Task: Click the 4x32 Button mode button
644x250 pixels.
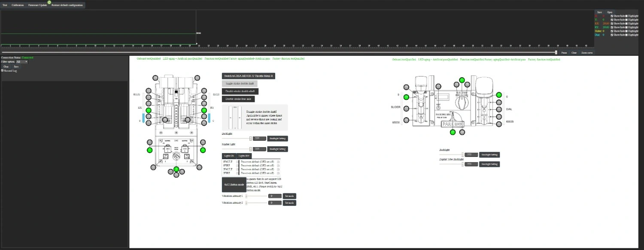Action: pos(234,184)
